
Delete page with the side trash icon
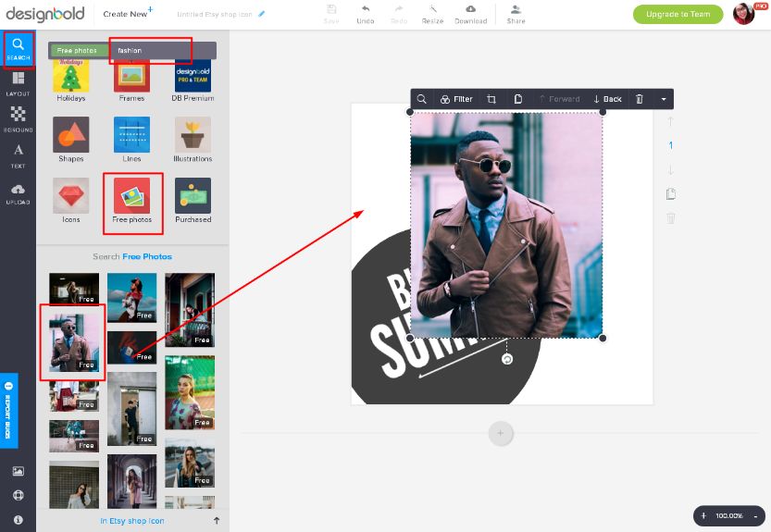pos(671,217)
